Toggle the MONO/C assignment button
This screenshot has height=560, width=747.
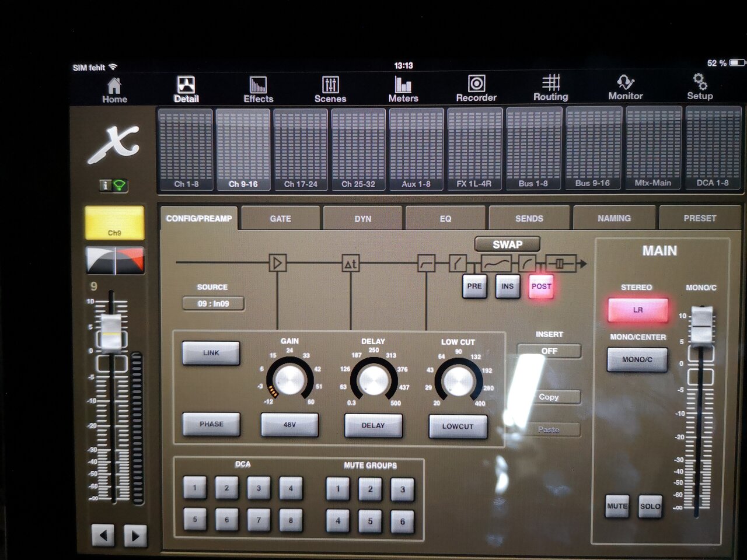[637, 359]
